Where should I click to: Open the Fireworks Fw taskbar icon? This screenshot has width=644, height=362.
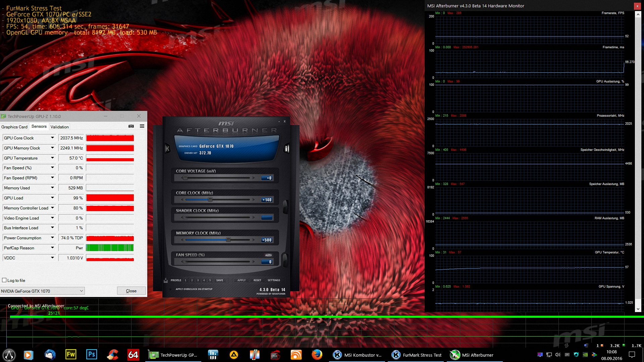(x=71, y=355)
